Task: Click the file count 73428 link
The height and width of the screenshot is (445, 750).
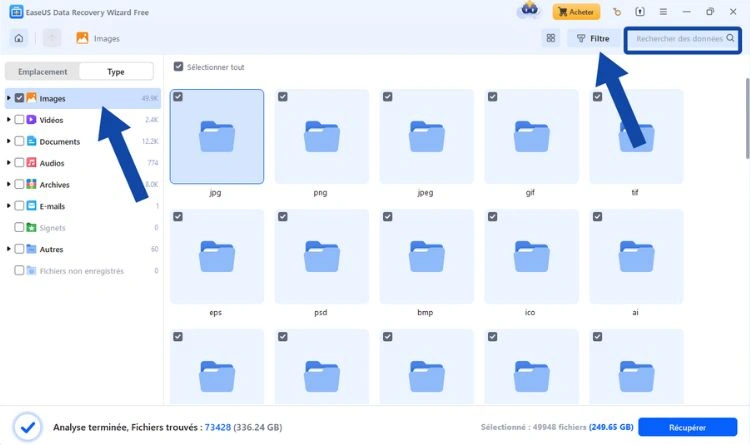Action: 218,427
